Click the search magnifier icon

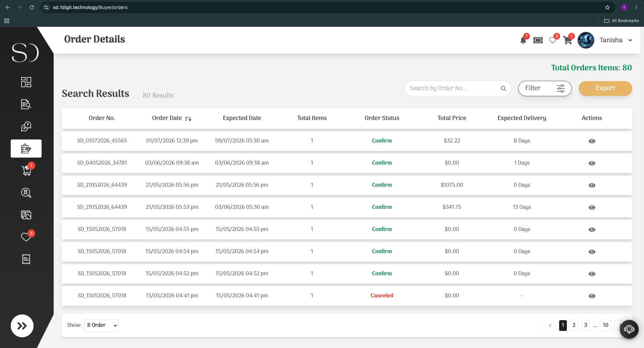[x=503, y=89]
